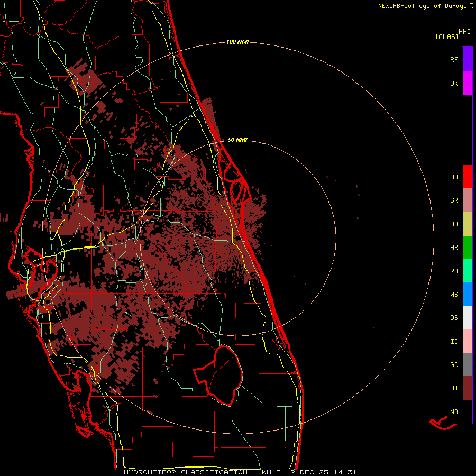Click the UK legend label

tap(454, 83)
